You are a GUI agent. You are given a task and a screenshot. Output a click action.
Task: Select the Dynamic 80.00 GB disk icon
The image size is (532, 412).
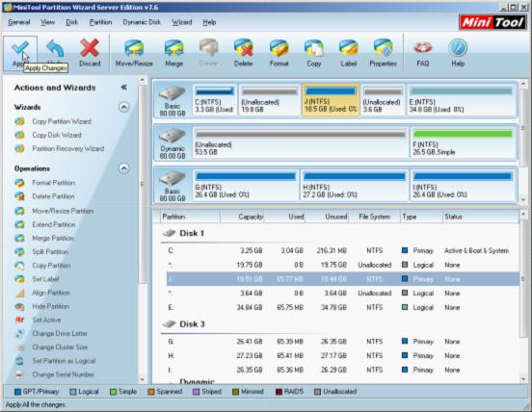coord(173,136)
